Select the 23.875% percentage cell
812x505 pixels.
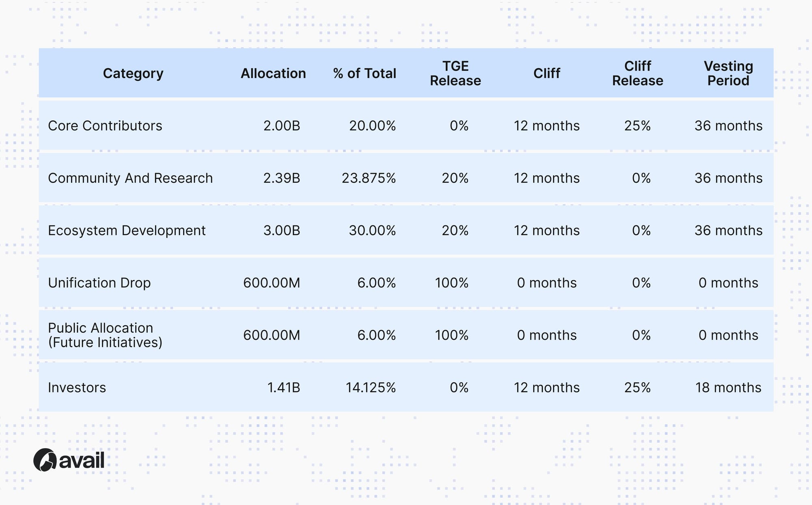(369, 178)
